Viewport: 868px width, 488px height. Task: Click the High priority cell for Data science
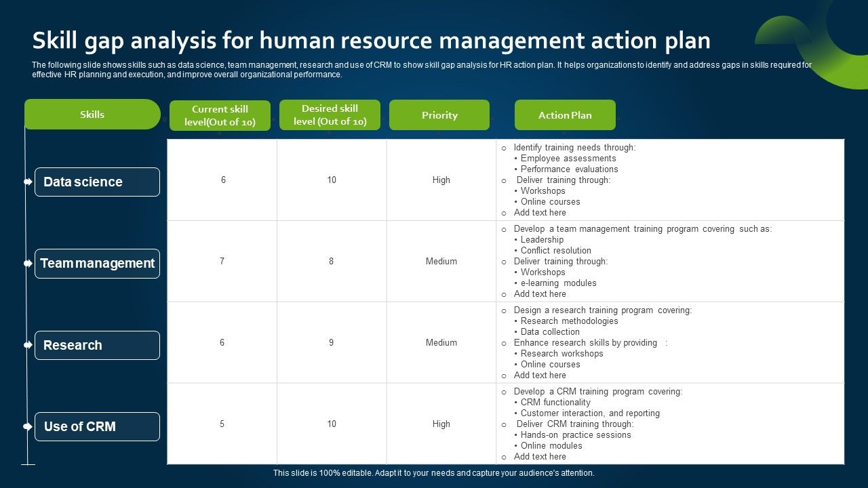[x=441, y=180]
